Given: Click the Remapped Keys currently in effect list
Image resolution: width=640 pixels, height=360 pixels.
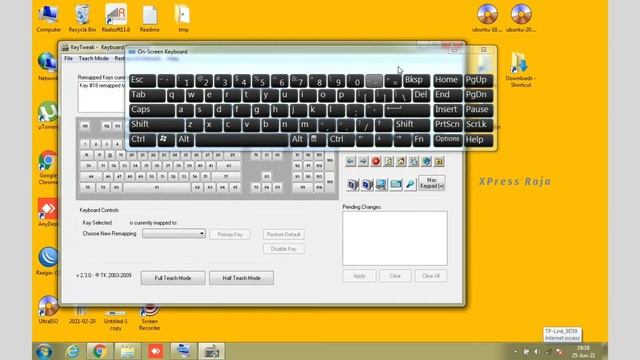Looking at the screenshot, I should pos(101,97).
